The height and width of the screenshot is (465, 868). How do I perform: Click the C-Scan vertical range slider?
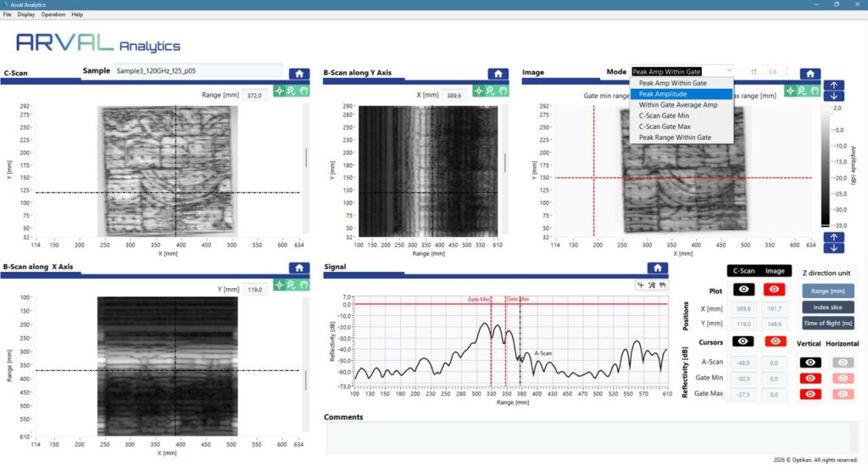click(306, 158)
